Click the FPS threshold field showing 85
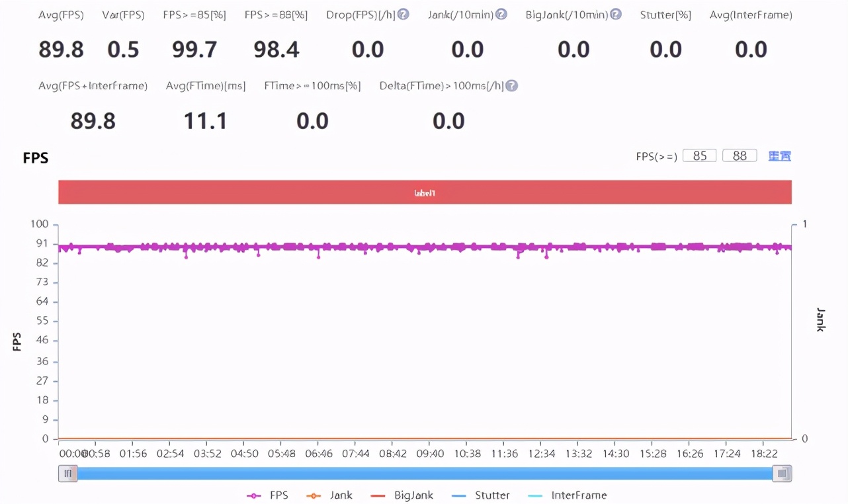This screenshot has width=848, height=504. pos(699,156)
